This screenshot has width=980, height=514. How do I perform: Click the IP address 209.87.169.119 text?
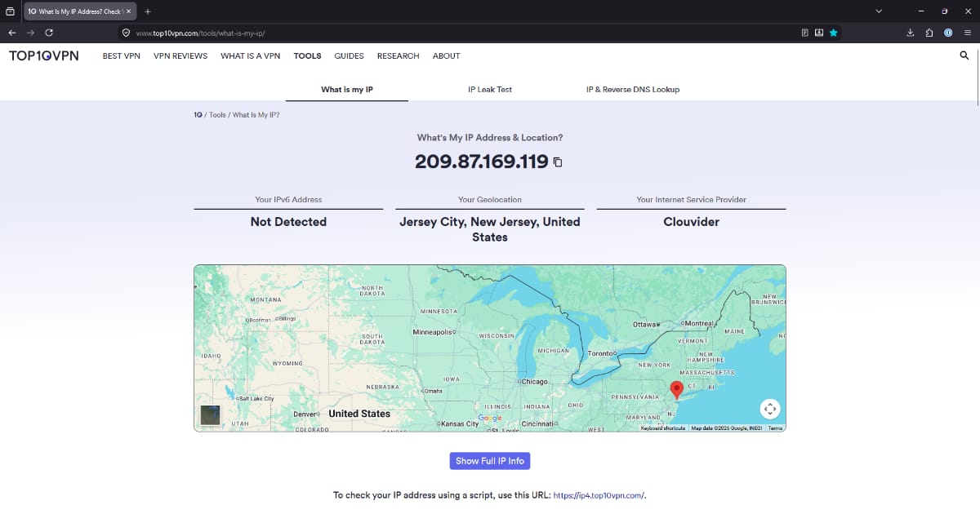(482, 162)
